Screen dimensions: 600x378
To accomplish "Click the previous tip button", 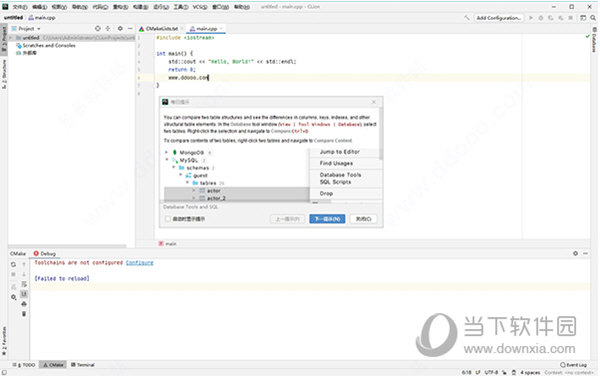I will point(287,219).
